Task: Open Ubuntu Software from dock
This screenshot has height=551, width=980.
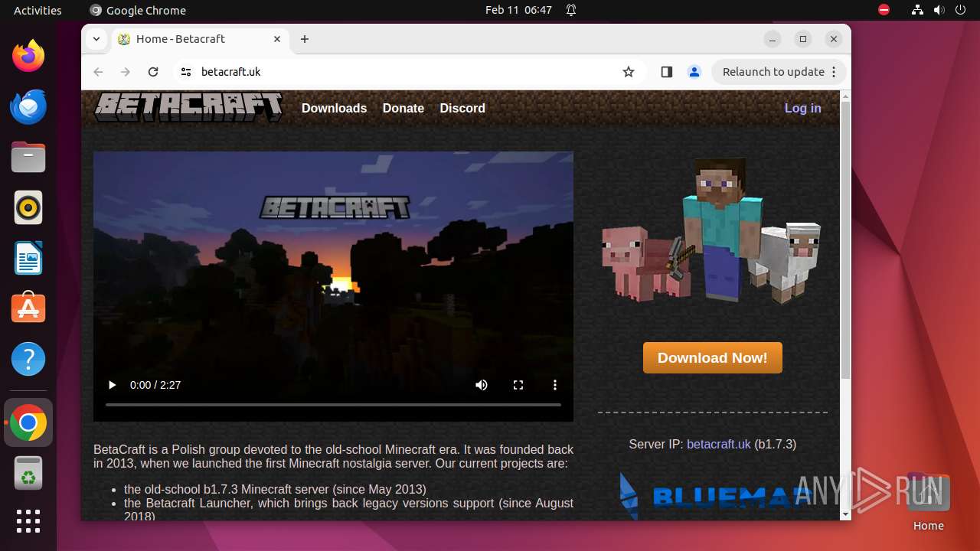Action: (x=28, y=308)
